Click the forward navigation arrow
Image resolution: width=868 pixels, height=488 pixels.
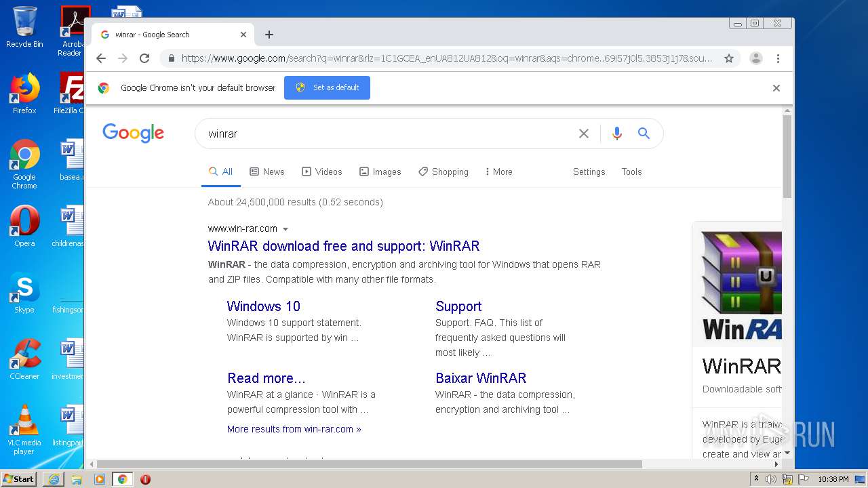click(123, 58)
